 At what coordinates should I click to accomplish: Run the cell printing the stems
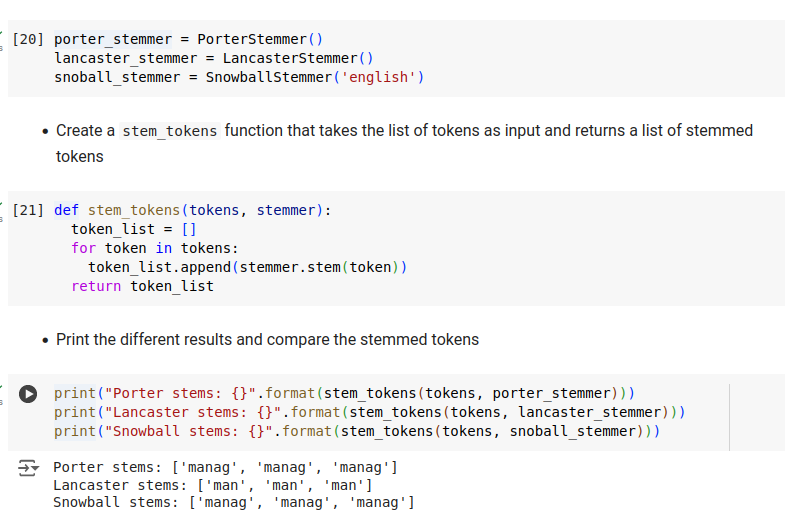pos(29,395)
